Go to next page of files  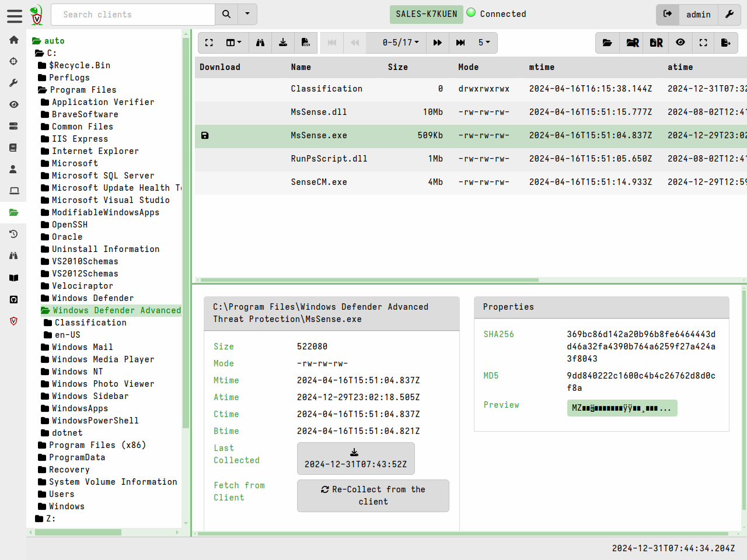pos(438,43)
